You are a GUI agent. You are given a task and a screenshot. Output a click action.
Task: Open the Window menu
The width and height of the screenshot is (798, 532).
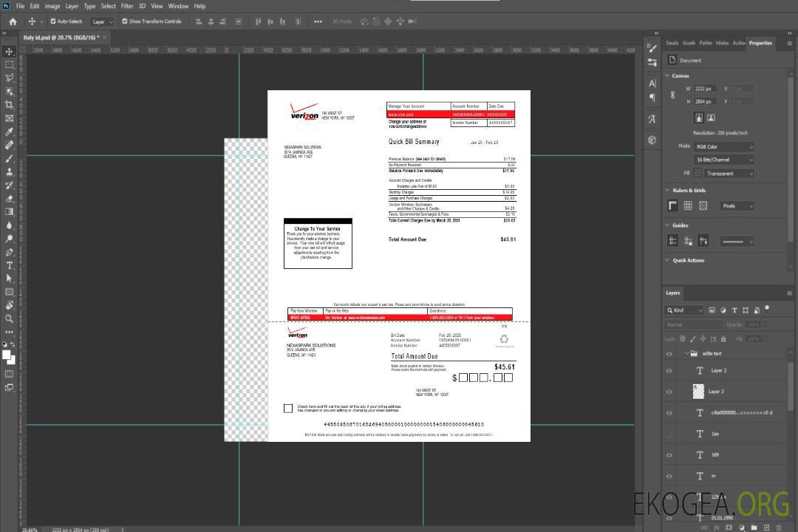(x=178, y=6)
